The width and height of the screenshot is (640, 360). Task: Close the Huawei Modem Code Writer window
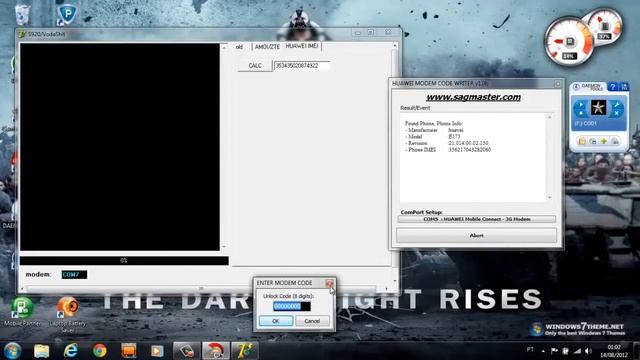(x=558, y=84)
